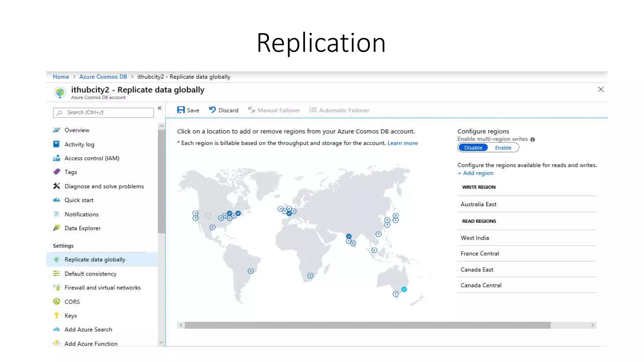Image resolution: width=644 pixels, height=362 pixels.
Task: Select the Canada East read region row
Action: pos(527,270)
